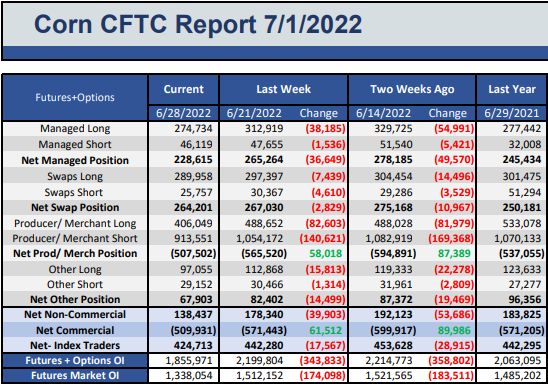548x384 pixels.
Task: Click the Last Week column header
Action: tap(283, 89)
